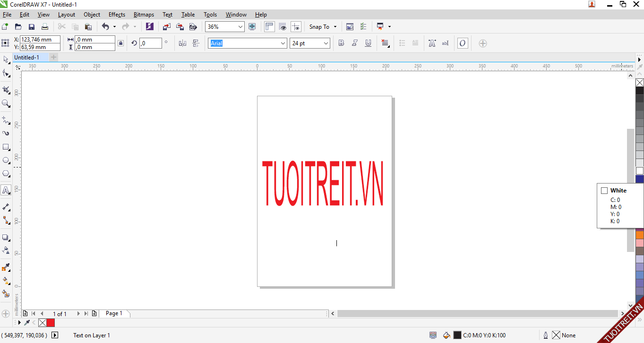Screen dimensions: 644x343
Task: Pick the Ellipse tool
Action: tap(6, 160)
